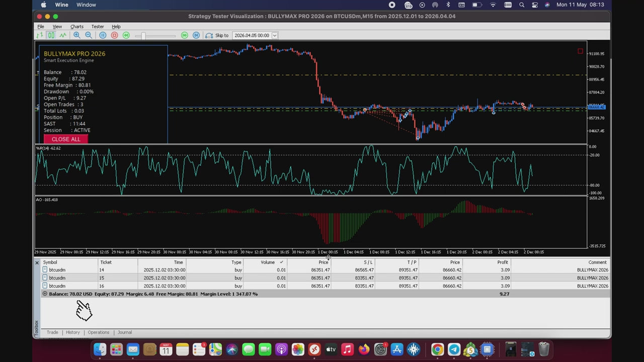Screen dimensions: 644x362
Task: Step forward one bar in the tester
Action: [196, 35]
